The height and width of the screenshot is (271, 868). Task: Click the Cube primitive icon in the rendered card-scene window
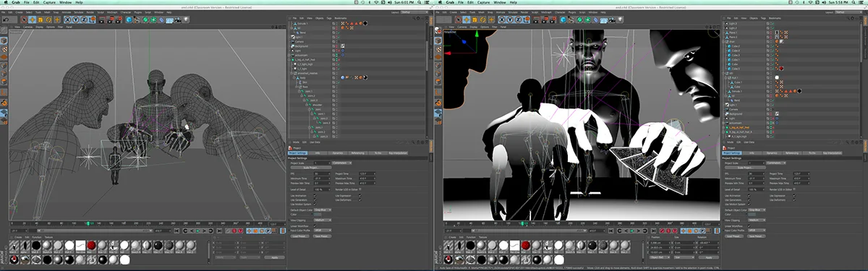pyautogui.click(x=563, y=20)
